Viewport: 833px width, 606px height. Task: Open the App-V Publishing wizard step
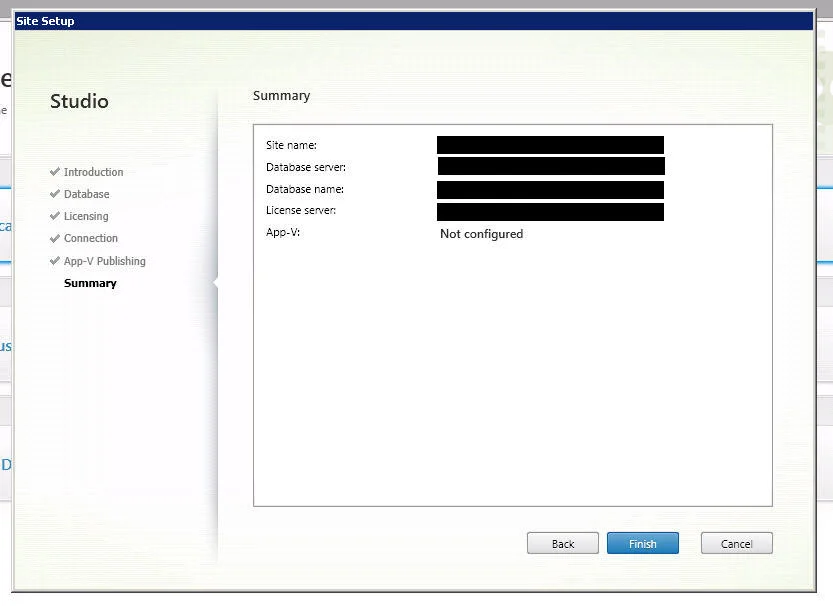[105, 261]
